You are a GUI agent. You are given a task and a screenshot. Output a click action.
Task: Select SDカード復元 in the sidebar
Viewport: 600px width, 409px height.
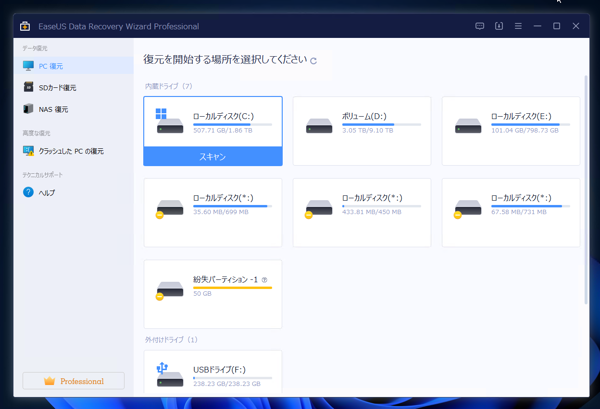pos(73,88)
